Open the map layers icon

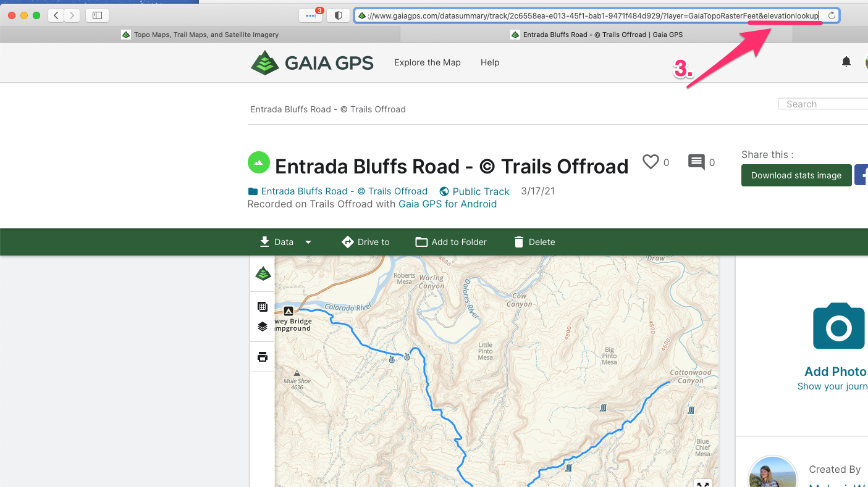tap(263, 327)
